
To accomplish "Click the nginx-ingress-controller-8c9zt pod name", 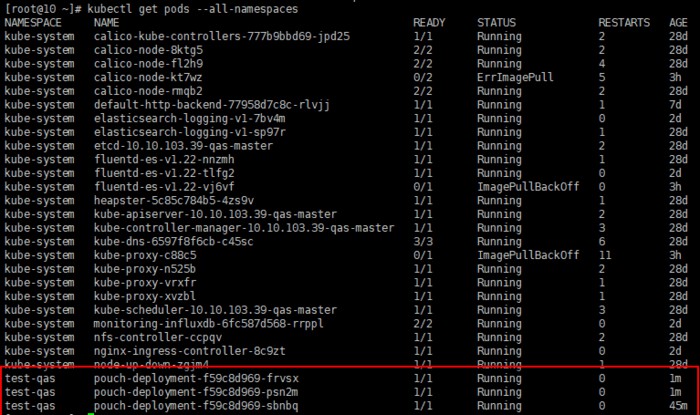I will point(190,351).
